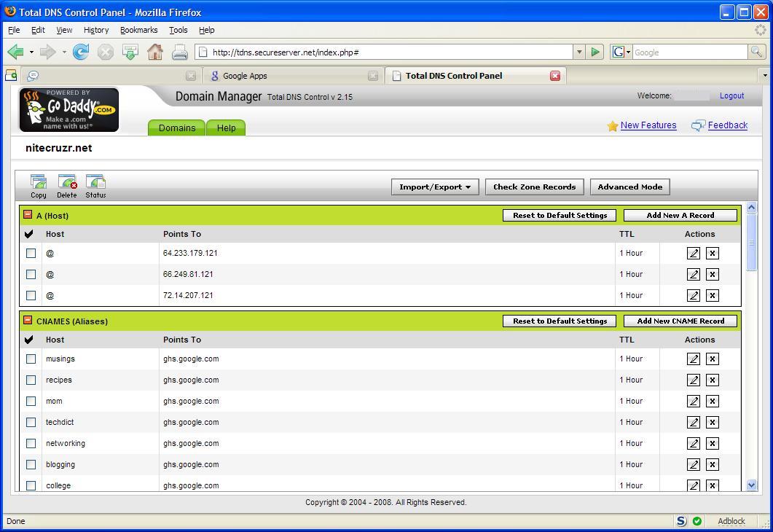Viewport: 773px width, 532px height.
Task: Click Add New CNAME Record
Action: click(680, 321)
